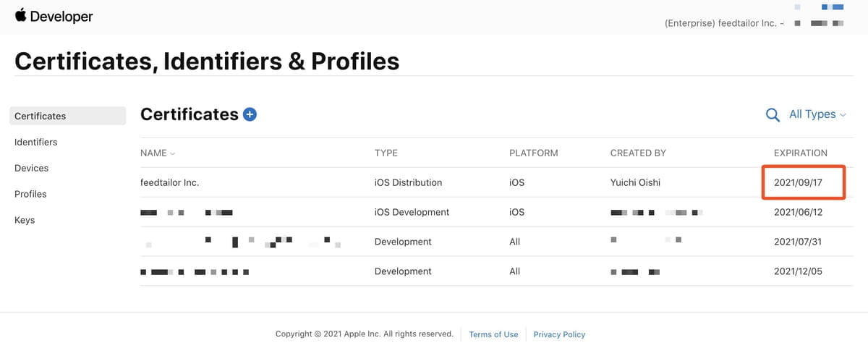
Task: Open the feedtailor Inc. team account menu
Action: pos(724,23)
